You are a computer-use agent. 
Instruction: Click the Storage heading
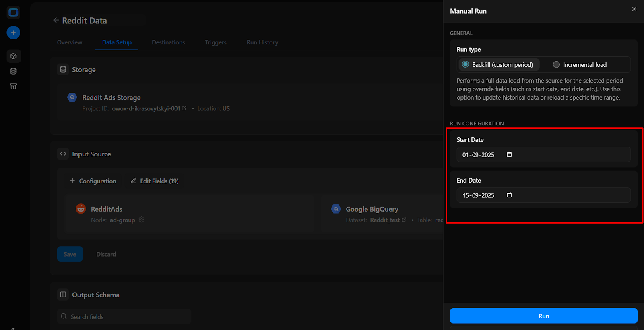(x=84, y=70)
